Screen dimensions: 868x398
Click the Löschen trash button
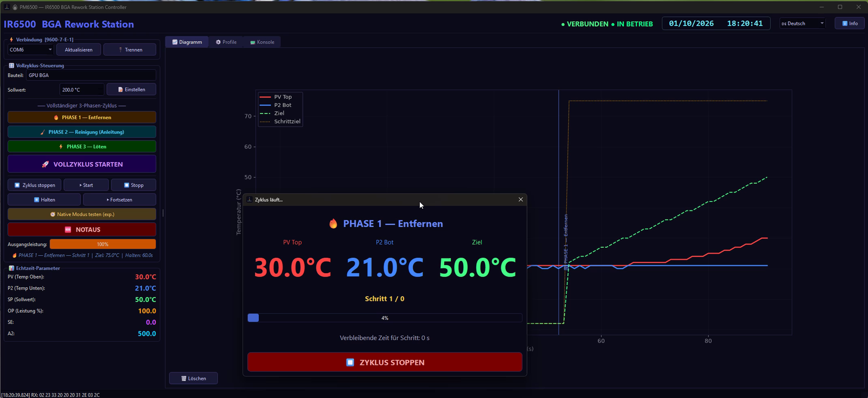click(194, 378)
